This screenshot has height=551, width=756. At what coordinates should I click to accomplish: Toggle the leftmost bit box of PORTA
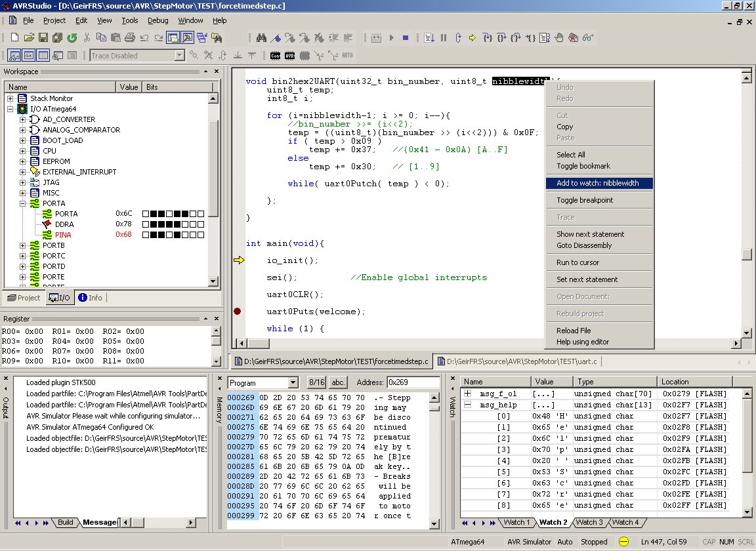point(146,214)
